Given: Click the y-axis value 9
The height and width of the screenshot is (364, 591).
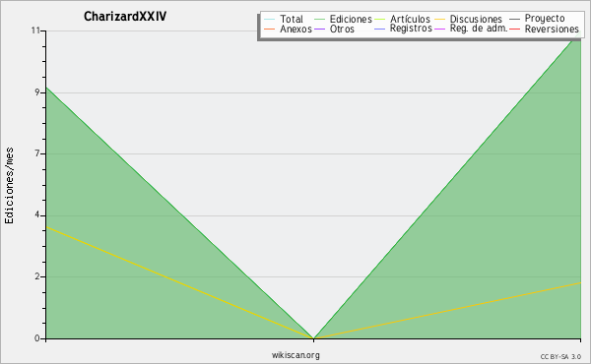Looking at the screenshot, I should tap(37, 92).
